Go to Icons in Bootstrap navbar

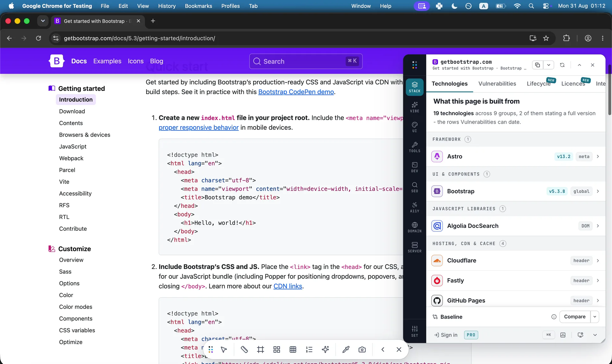(x=136, y=61)
